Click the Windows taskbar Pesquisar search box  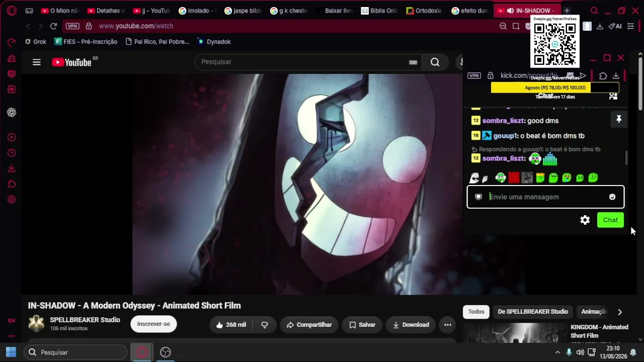(x=76, y=352)
